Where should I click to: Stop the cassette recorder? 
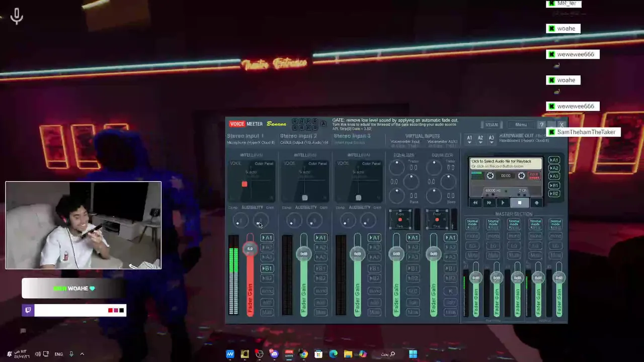coord(520,203)
